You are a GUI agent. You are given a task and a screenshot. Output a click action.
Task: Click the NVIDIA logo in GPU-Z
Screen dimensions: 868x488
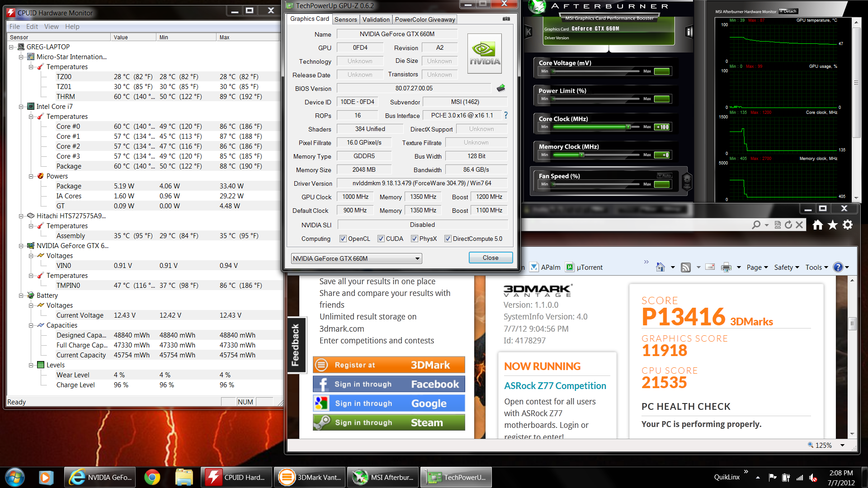click(x=484, y=53)
